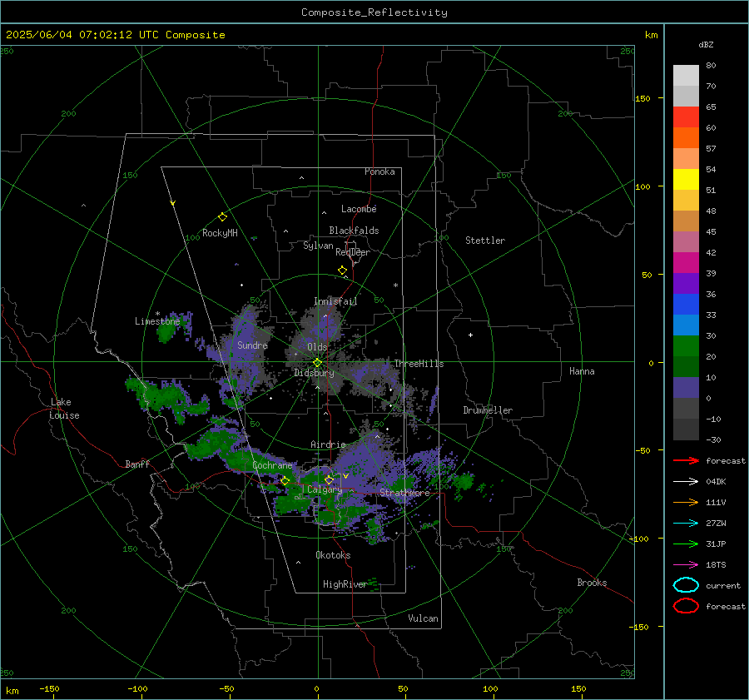The width and height of the screenshot is (749, 700).
Task: Click the current legend label
Action: point(723,585)
